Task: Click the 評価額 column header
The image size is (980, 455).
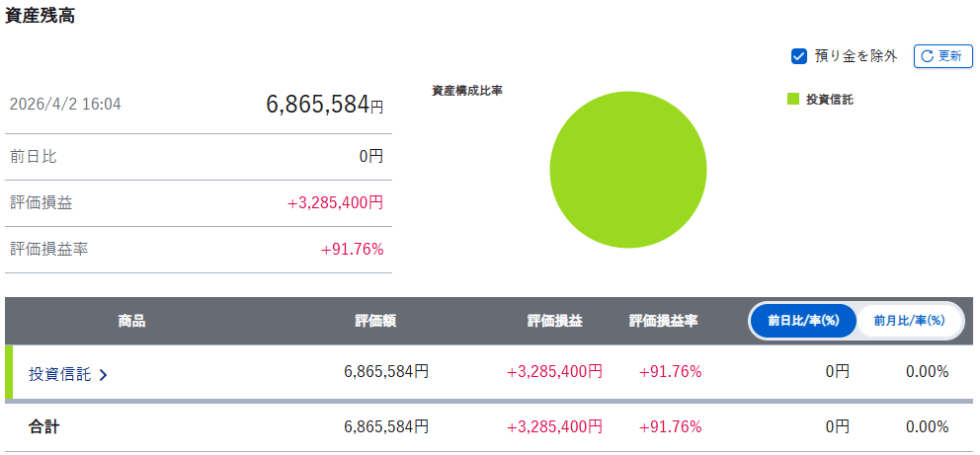Action: 375,321
